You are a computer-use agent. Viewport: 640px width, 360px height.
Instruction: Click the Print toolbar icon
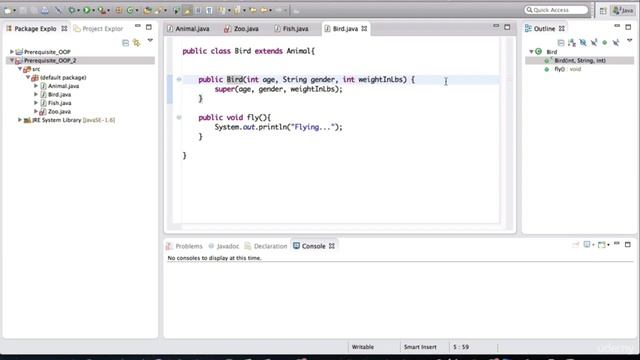coord(44,10)
